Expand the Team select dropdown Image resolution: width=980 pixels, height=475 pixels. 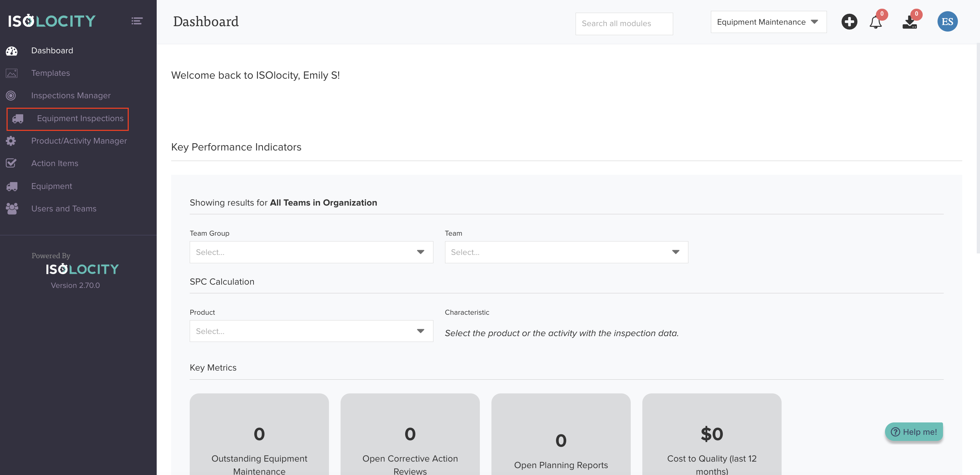(x=566, y=252)
